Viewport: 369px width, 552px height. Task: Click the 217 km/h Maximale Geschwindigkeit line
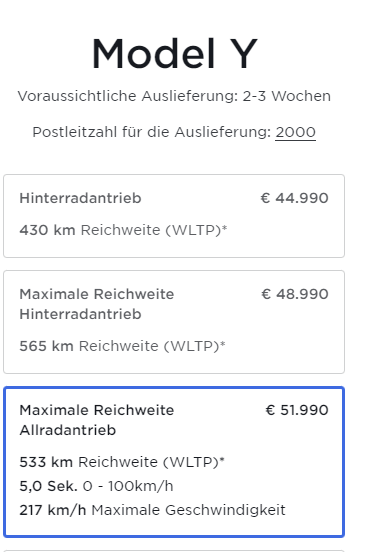[152, 510]
